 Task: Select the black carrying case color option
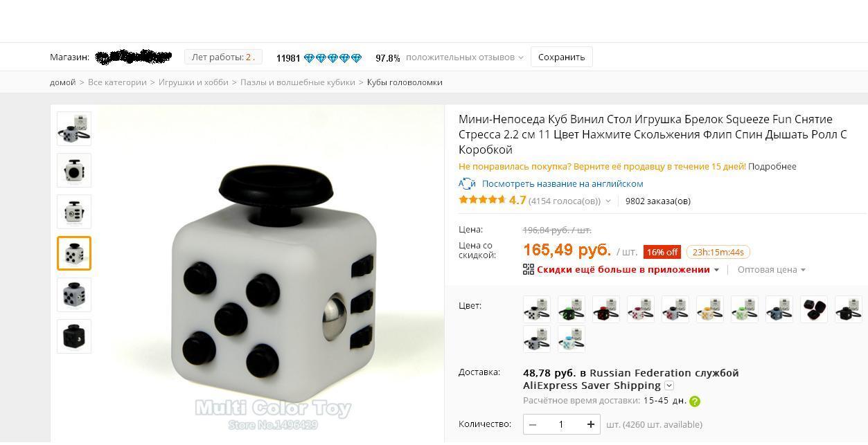[x=814, y=310]
